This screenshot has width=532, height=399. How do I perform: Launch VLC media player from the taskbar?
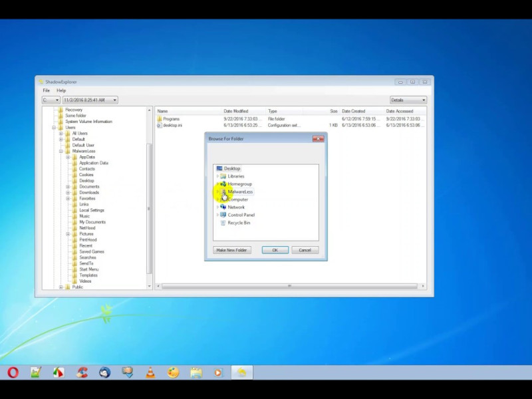click(x=150, y=372)
